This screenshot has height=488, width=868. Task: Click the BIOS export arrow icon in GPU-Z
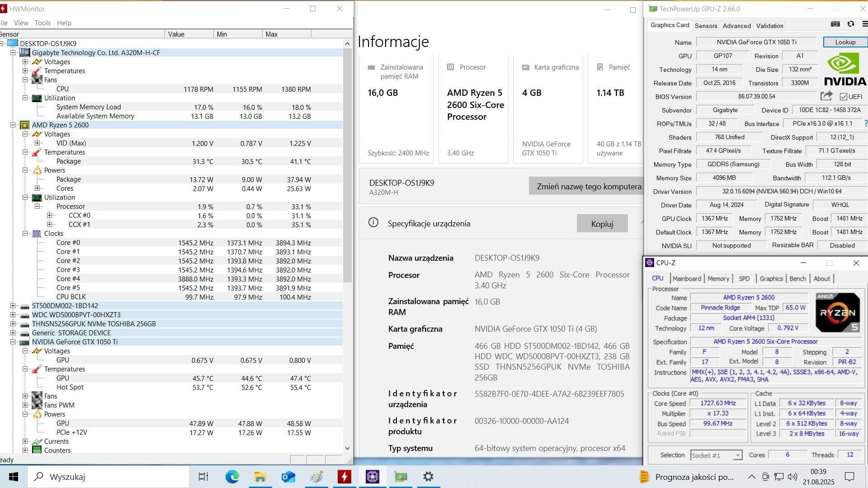[x=826, y=96]
